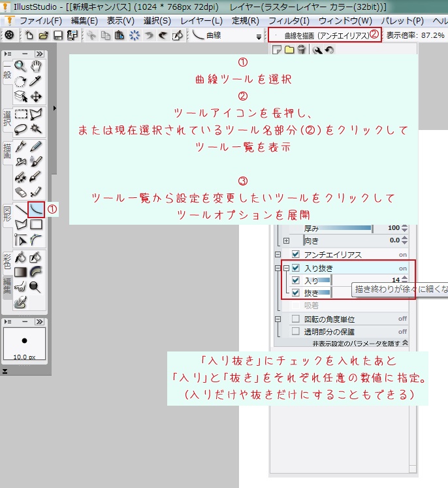Enable the 回転の角度単位 checkbox

point(296,319)
